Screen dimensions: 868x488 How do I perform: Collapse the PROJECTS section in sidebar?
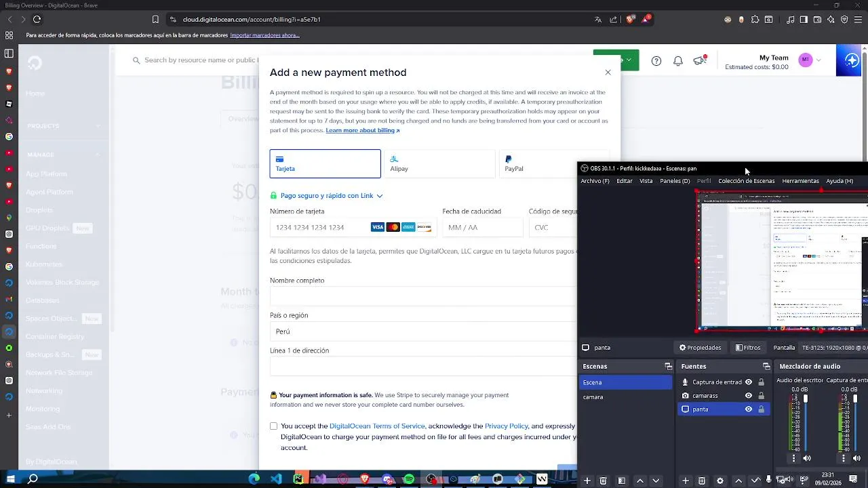point(98,126)
